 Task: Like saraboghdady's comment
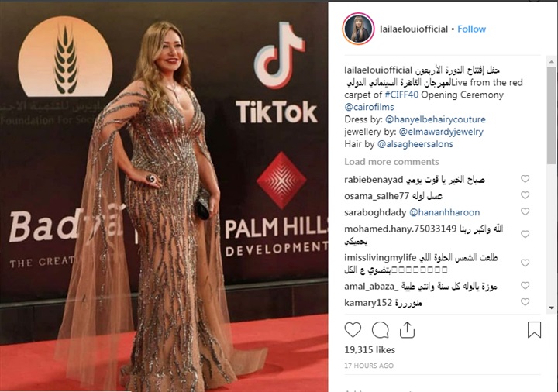(x=525, y=211)
